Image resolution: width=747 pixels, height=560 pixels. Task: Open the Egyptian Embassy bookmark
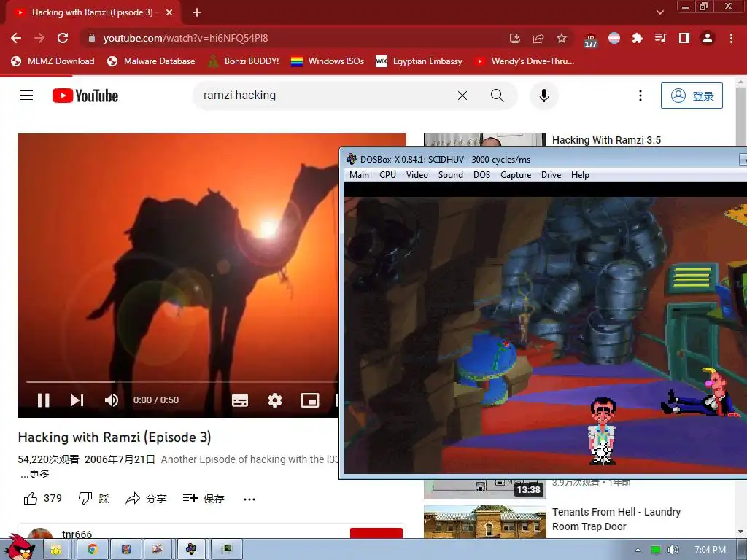pyautogui.click(x=419, y=61)
